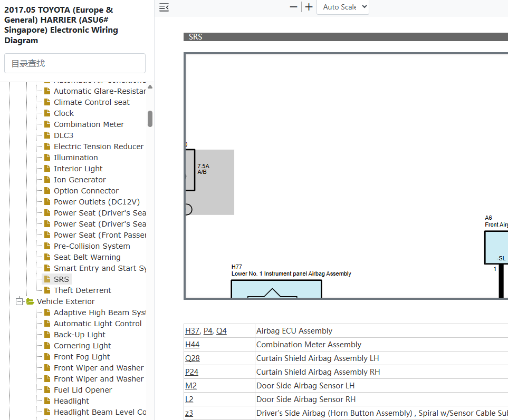This screenshot has height=420, width=508.
Task: Click the P4 connector link
Action: [208, 331]
